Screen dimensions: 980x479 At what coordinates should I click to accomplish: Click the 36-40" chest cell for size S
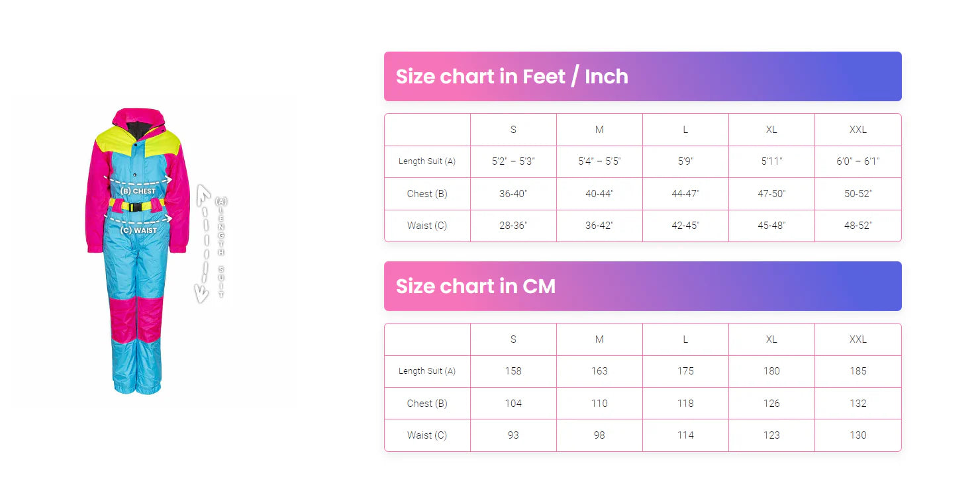pyautogui.click(x=513, y=194)
